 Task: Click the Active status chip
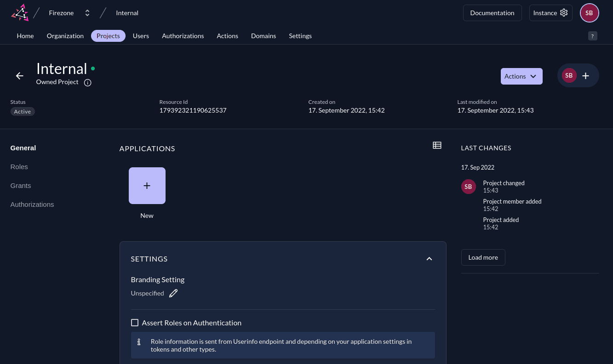[x=22, y=111]
